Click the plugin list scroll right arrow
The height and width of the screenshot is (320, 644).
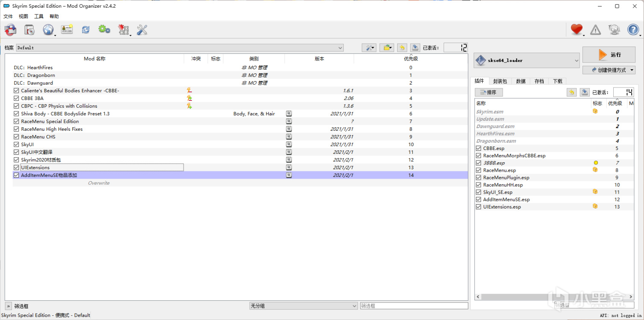coord(631,297)
